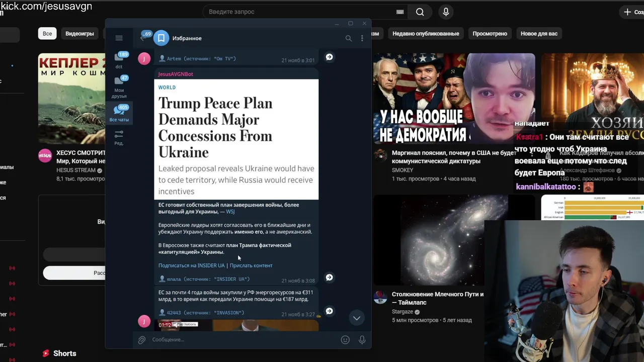
Task: Search in Избранное chat
Action: pyautogui.click(x=348, y=38)
